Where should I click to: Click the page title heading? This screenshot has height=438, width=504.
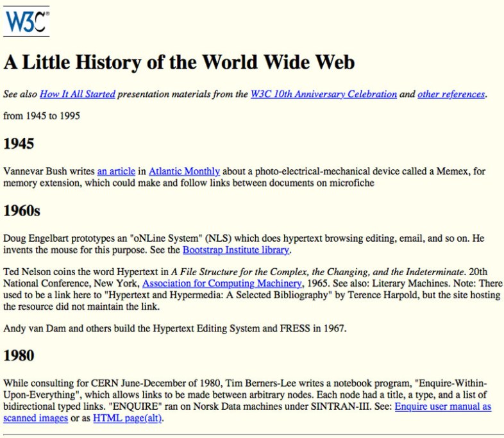(179, 62)
